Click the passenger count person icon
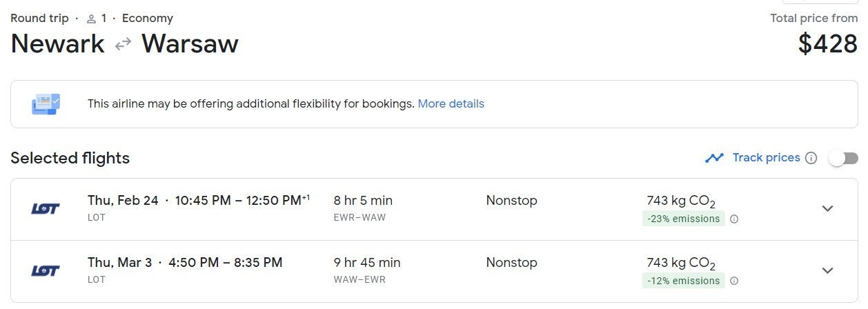Viewport: 868px width, 309px height. click(x=91, y=19)
